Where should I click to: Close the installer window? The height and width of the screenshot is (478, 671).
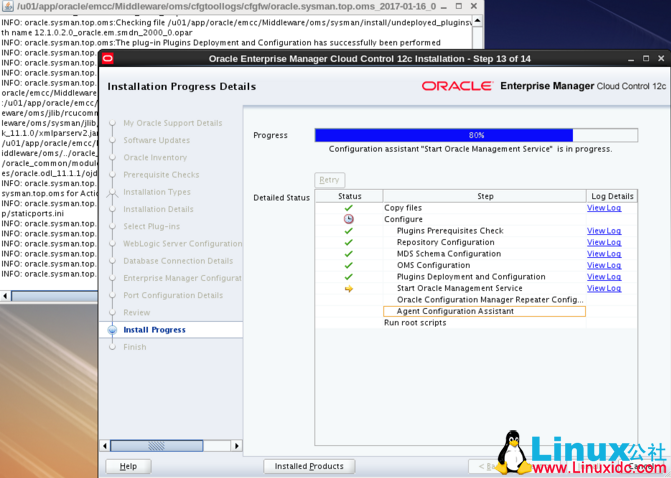[x=661, y=59]
